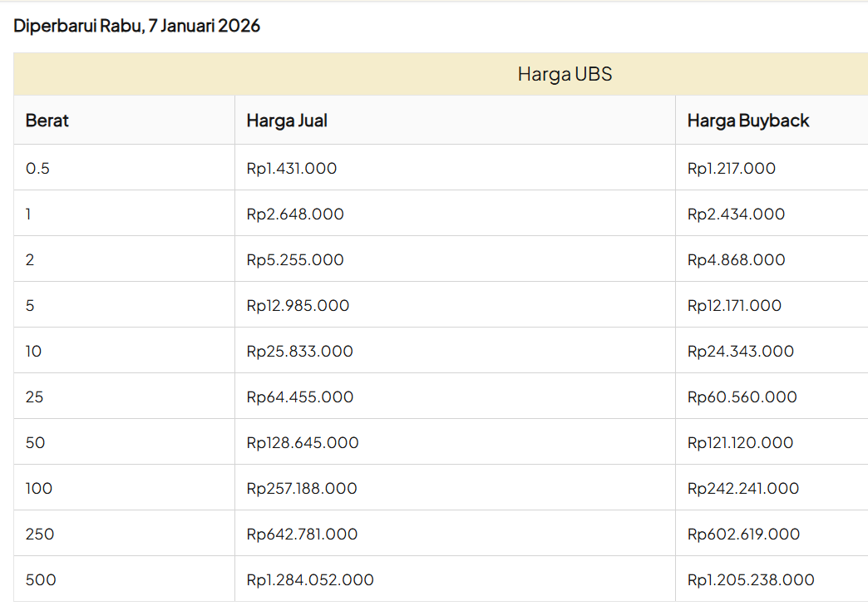Select the 0.5 gram weight cell

(38, 169)
